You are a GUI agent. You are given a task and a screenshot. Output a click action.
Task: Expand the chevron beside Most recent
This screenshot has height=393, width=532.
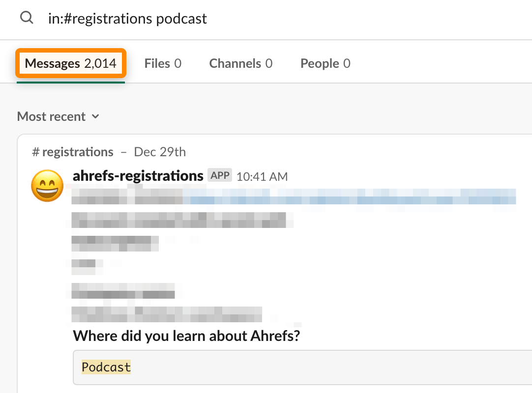[96, 116]
